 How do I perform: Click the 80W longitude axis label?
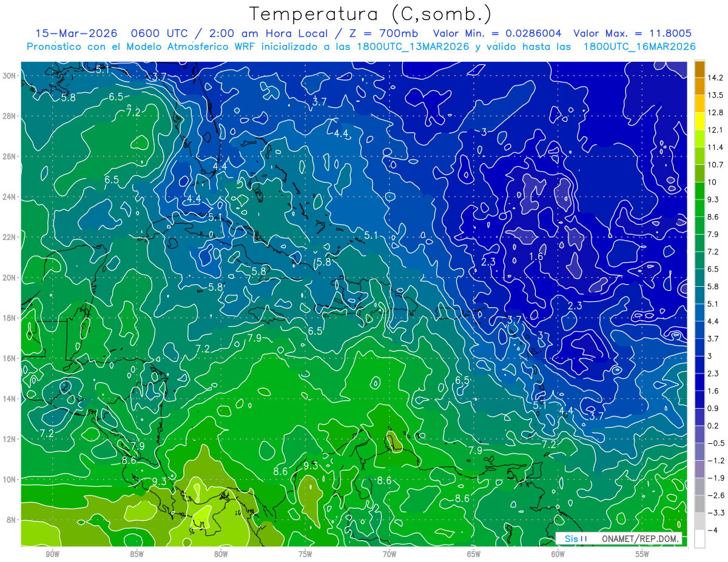[x=221, y=554]
